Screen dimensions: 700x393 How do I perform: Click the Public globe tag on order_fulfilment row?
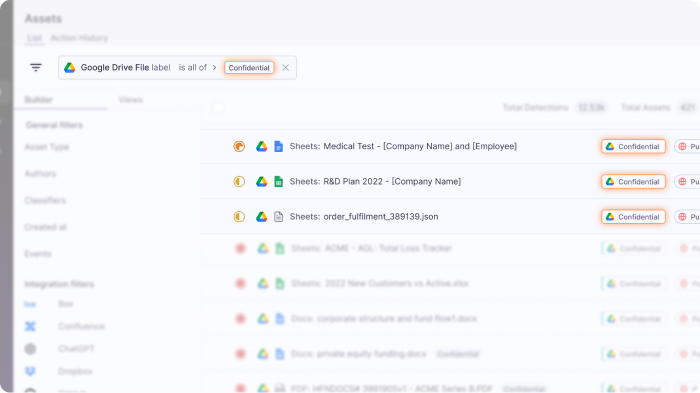click(x=688, y=217)
